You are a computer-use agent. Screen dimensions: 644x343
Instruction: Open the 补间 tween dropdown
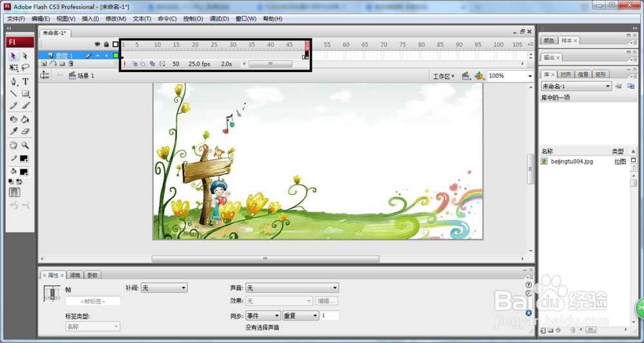coord(164,288)
